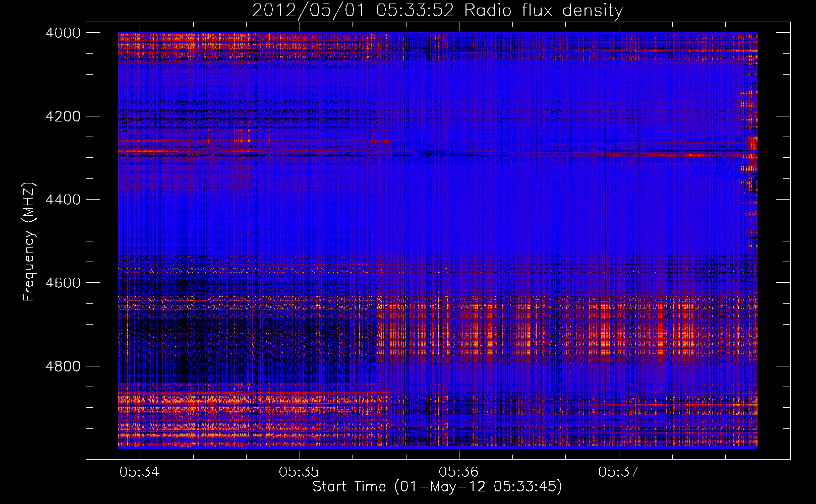Select the '4000' frequency axis label
This screenshot has height=504, width=816.
(x=63, y=33)
